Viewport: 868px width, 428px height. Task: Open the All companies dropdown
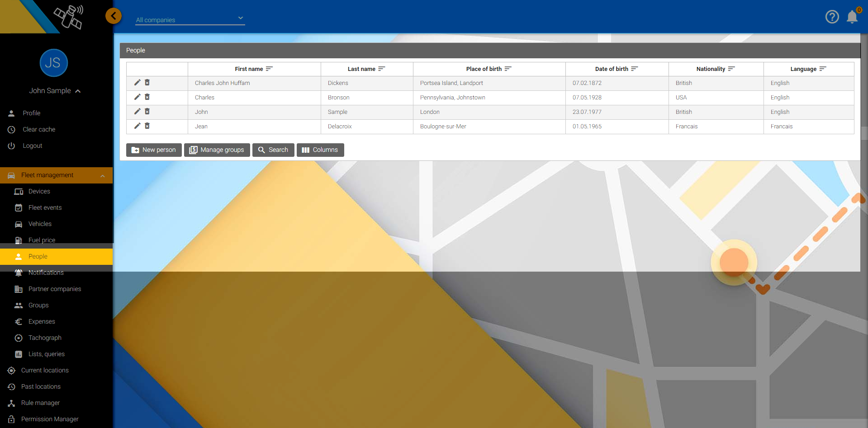(x=190, y=19)
